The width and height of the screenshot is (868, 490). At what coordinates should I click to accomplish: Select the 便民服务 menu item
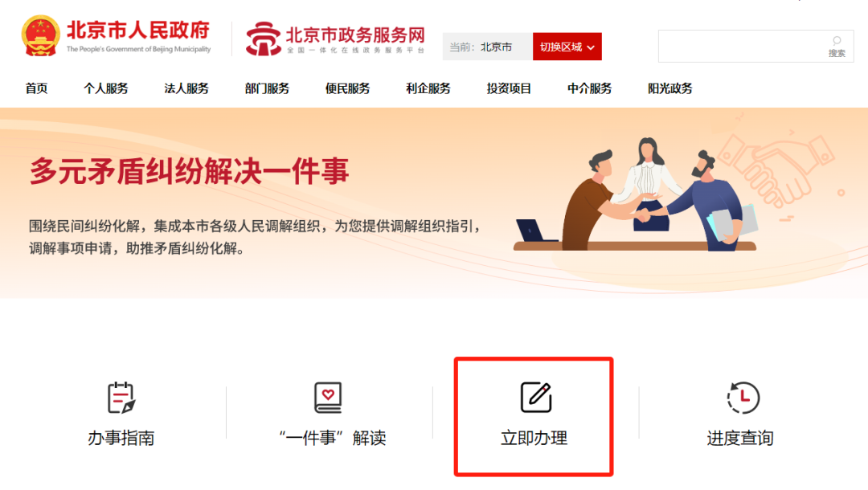pos(348,88)
